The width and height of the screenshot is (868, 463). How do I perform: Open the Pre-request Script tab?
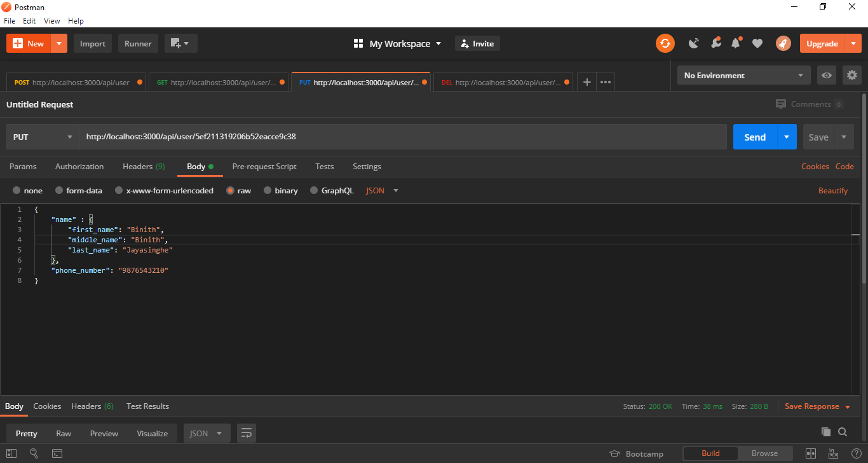click(x=264, y=166)
